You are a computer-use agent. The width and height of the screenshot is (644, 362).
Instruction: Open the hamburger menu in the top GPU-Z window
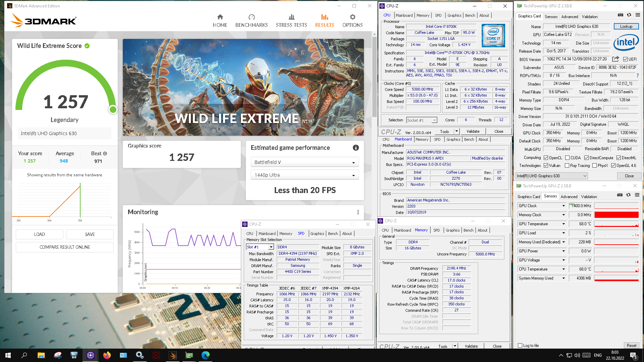[638, 15]
